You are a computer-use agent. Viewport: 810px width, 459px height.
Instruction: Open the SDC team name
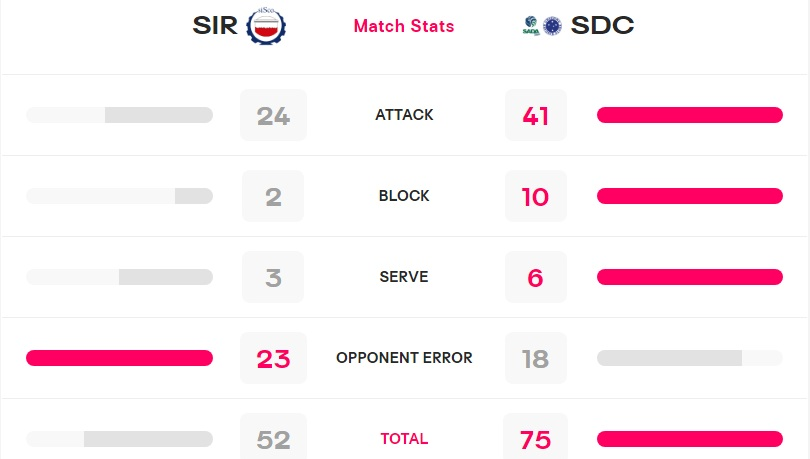(x=602, y=25)
